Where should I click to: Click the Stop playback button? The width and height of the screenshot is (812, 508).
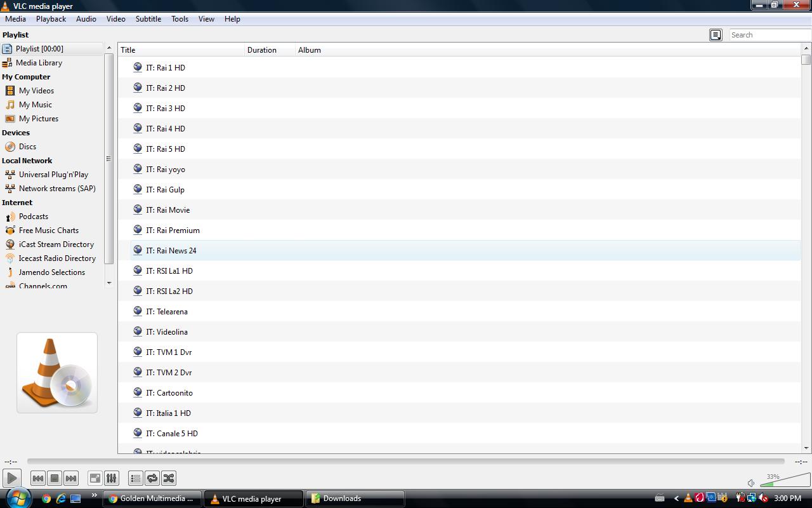tap(55, 478)
